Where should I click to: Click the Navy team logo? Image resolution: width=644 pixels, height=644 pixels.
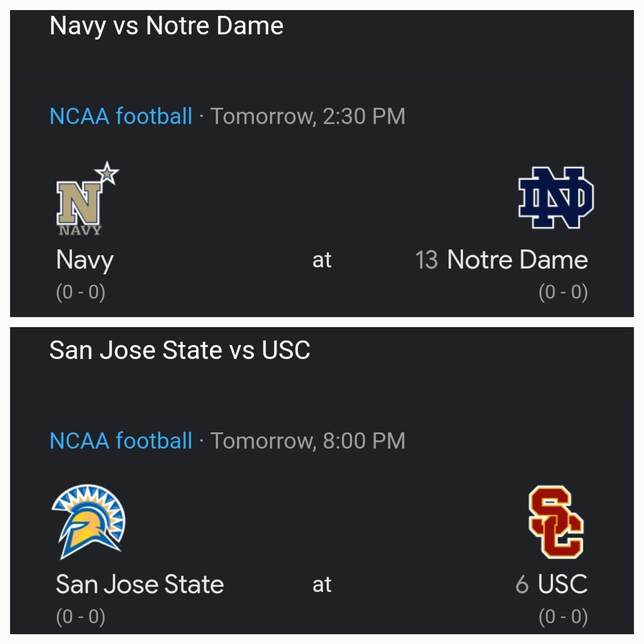pyautogui.click(x=87, y=198)
